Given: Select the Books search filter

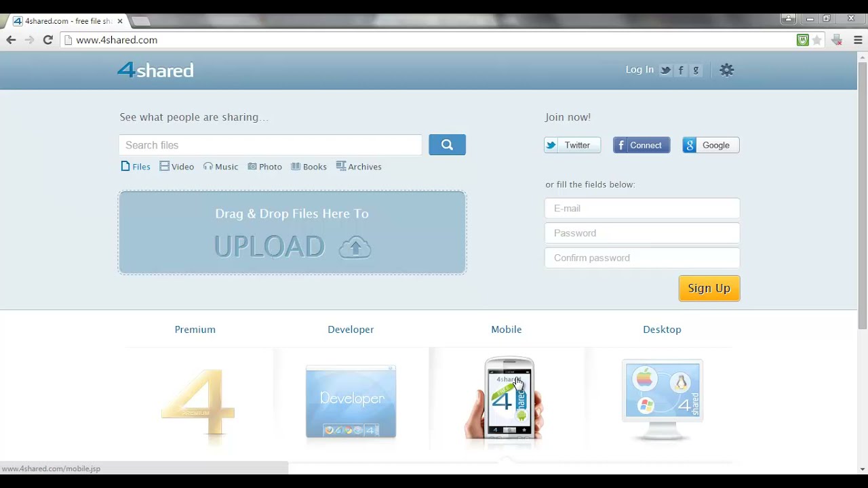Looking at the screenshot, I should click(x=309, y=166).
